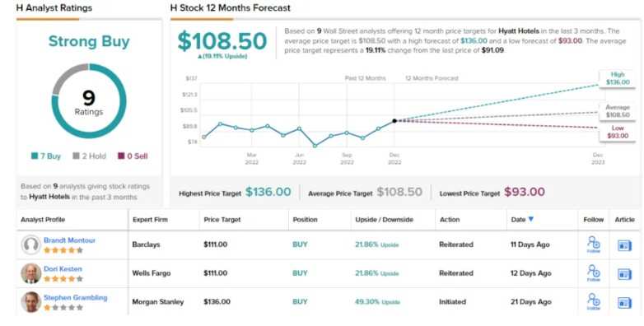Click the Dec 2022 price point
The height and width of the screenshot is (326, 644).
coord(394,121)
